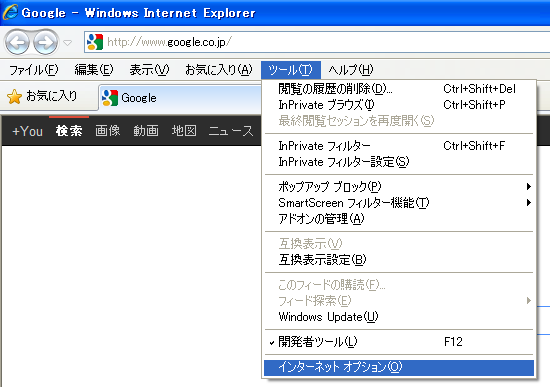The image size is (550, 387).
Task: Expand ポップアップ ブロック(P) submenu
Action: (x=399, y=186)
